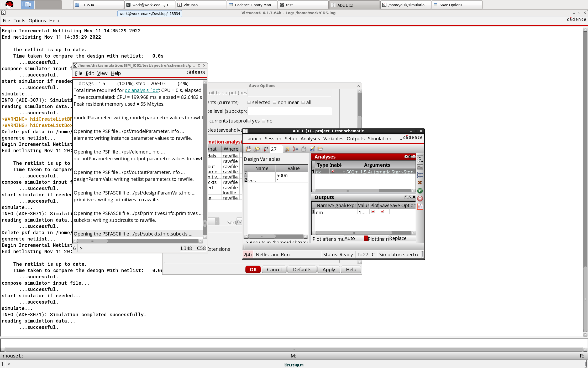Click the Design Variables horizontal scrollbar
Viewport: 588px width, 368px height.
point(276,236)
